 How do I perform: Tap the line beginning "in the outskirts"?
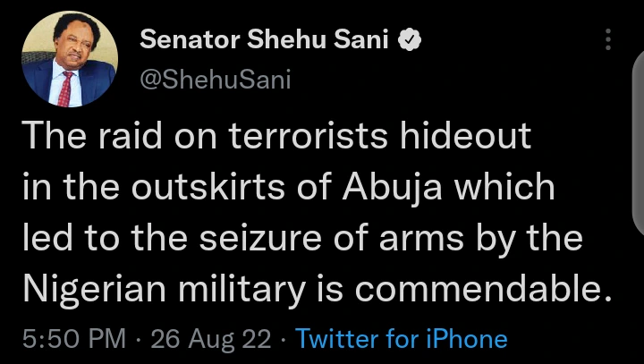click(x=288, y=189)
